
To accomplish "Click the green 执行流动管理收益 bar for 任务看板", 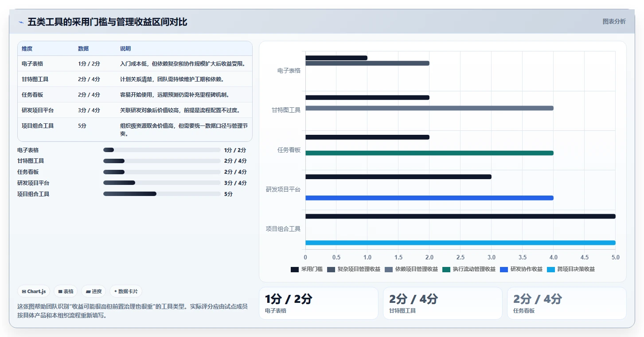I will (429, 153).
